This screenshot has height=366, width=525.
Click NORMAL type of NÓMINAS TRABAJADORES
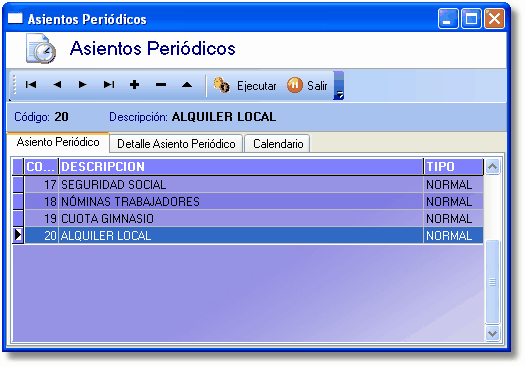pyautogui.click(x=453, y=202)
